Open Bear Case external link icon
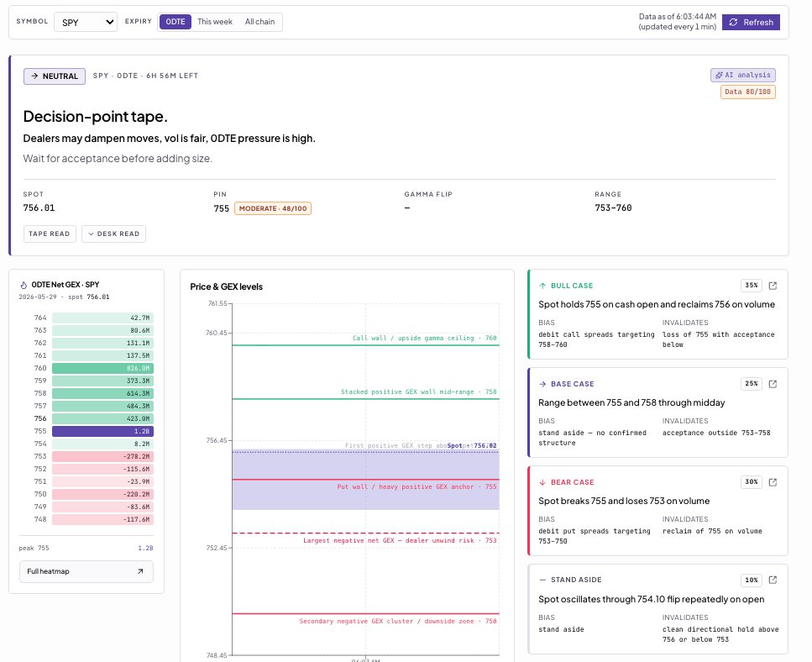 [x=773, y=482]
